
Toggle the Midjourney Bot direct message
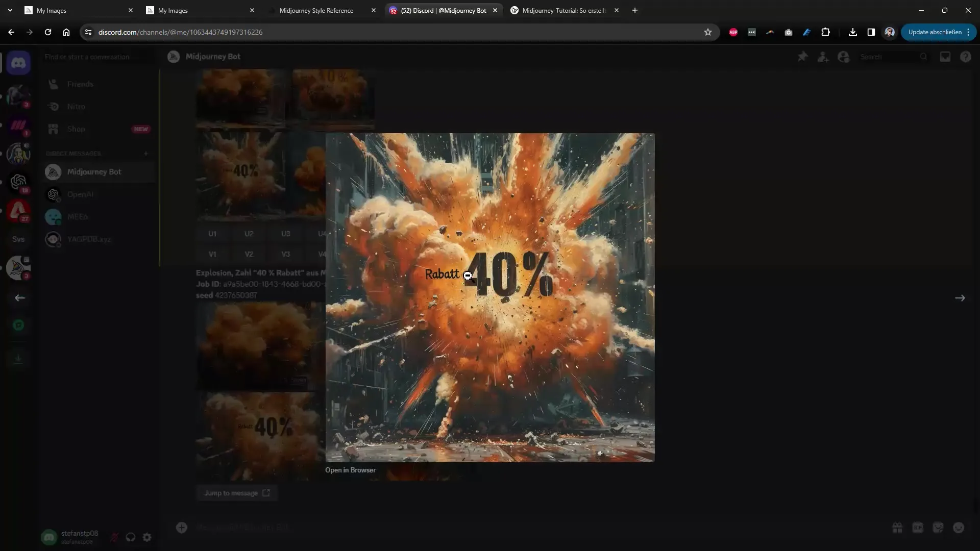click(93, 171)
